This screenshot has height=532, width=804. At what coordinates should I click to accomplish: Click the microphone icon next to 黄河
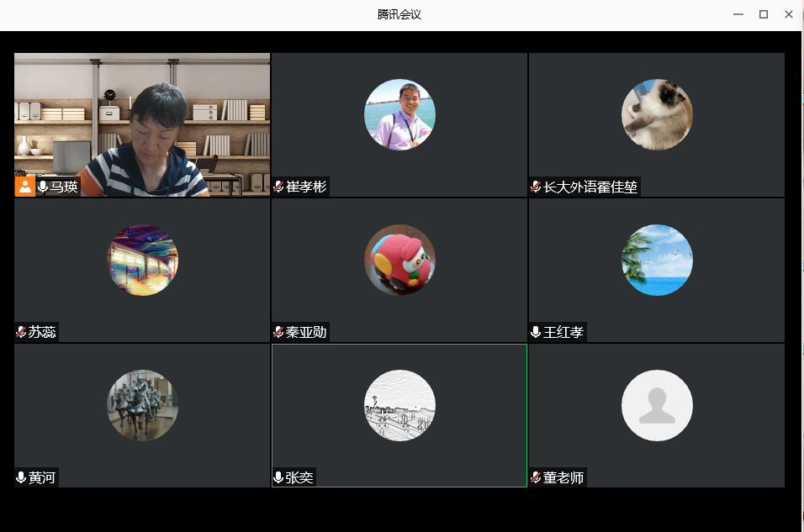click(21, 477)
